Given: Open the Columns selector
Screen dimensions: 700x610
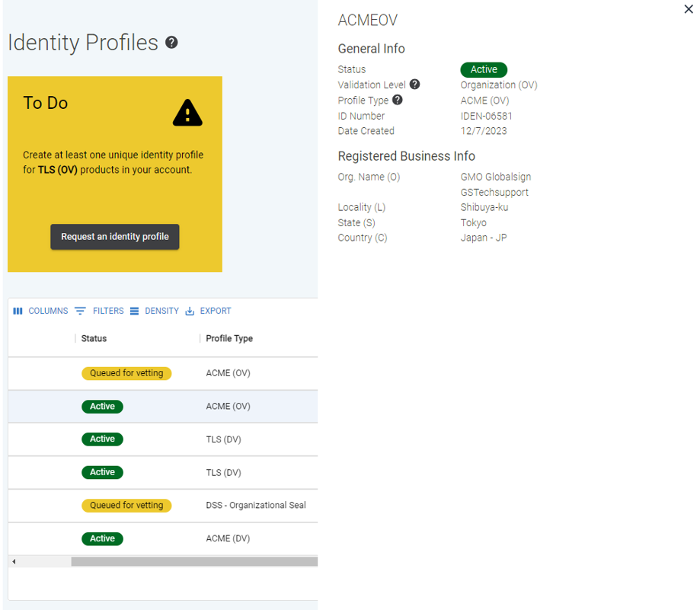Looking at the screenshot, I should coord(40,311).
